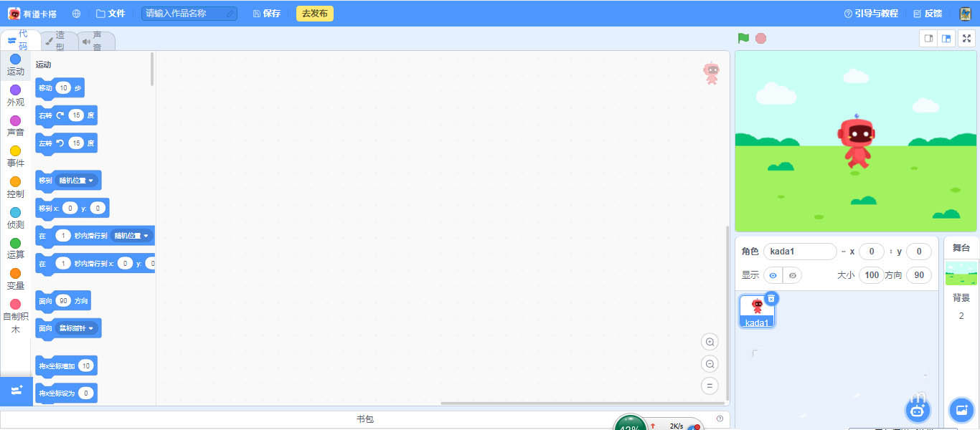
Task: Zoom in on the workspace
Action: pyautogui.click(x=710, y=342)
